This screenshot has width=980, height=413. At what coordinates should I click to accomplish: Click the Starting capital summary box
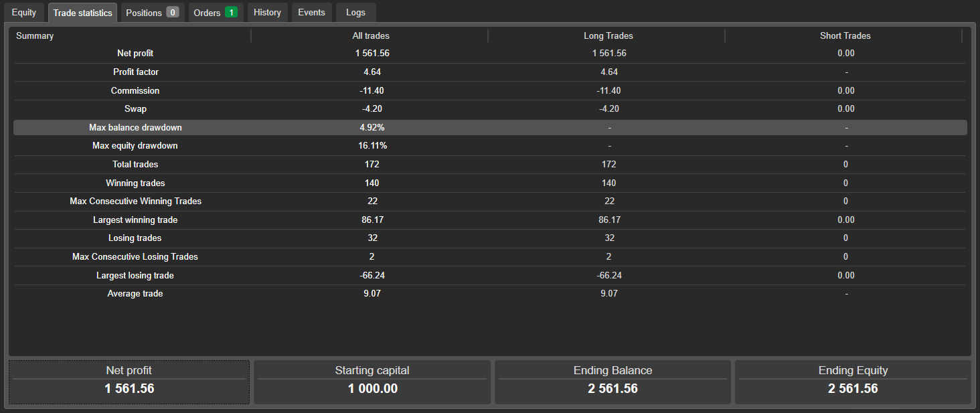click(x=372, y=382)
